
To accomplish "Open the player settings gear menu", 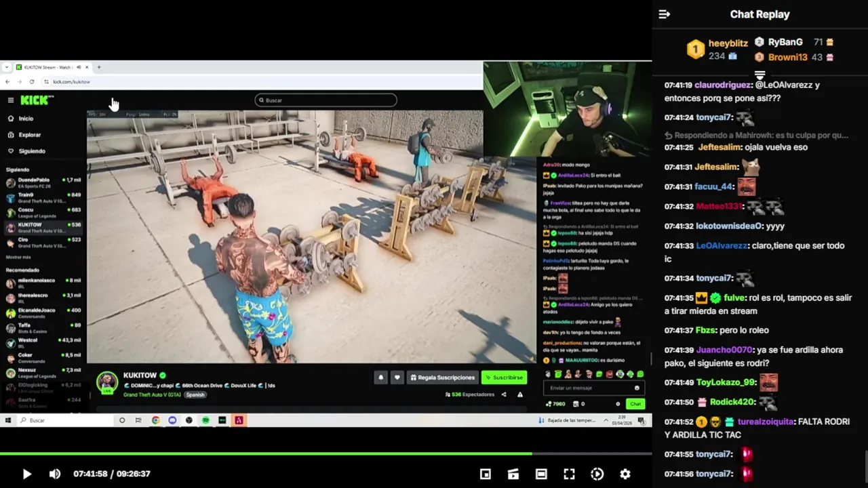I will [x=625, y=474].
